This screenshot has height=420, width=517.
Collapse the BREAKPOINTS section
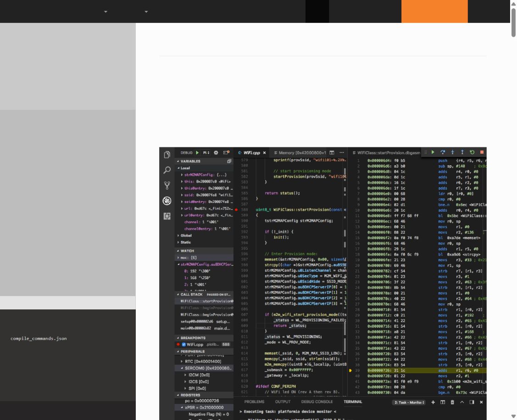[204, 338]
